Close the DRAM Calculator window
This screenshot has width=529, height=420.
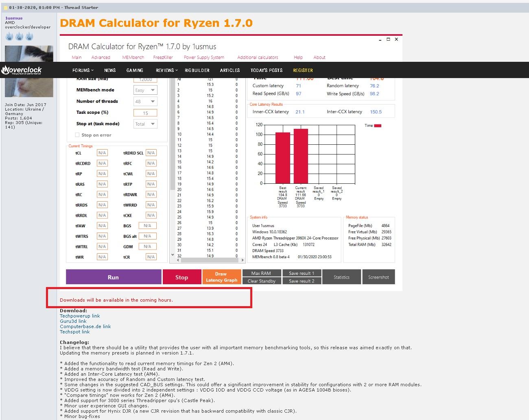396,39
